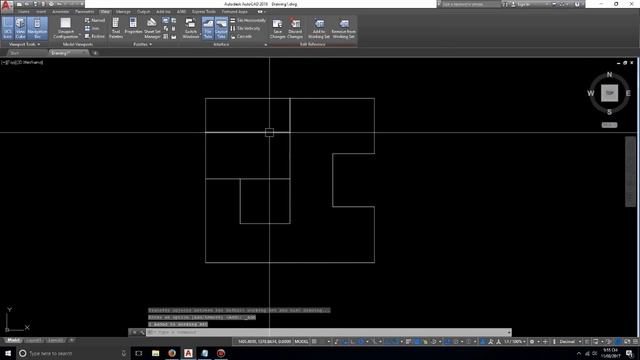The height and width of the screenshot is (360, 640).
Task: Add a new layout with plus button
Action: click(71, 340)
